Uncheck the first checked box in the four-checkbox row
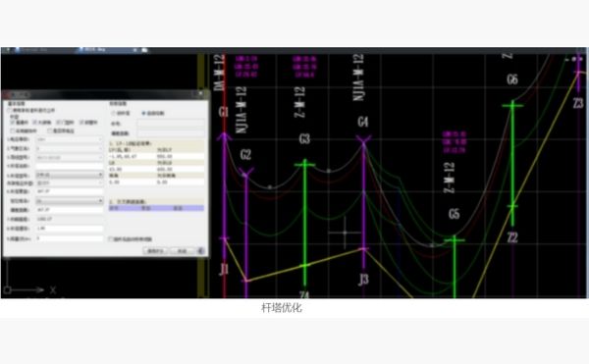The width and height of the screenshot is (589, 364). coord(13,123)
